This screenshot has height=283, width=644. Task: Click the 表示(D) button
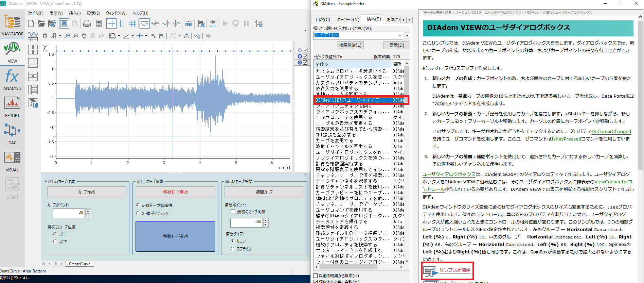pos(397,45)
